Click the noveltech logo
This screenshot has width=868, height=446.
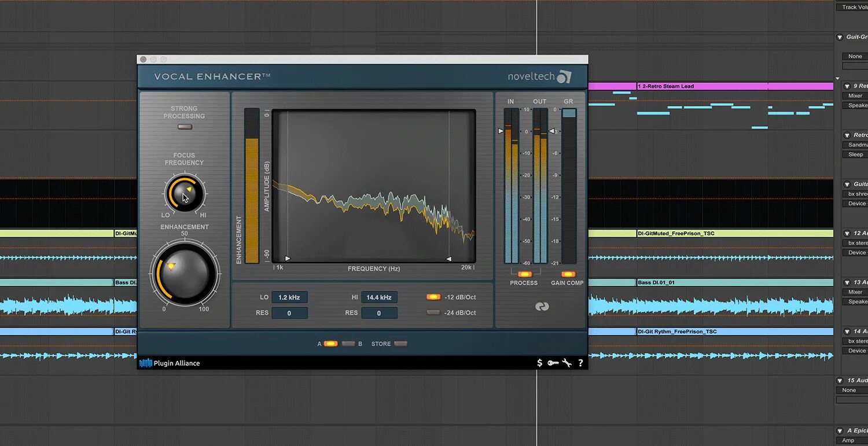(539, 76)
